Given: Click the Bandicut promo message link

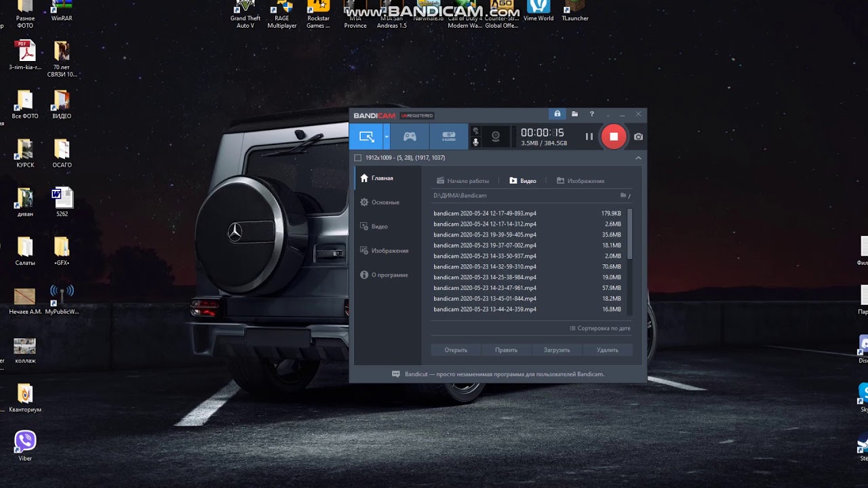Looking at the screenshot, I should 504,374.
